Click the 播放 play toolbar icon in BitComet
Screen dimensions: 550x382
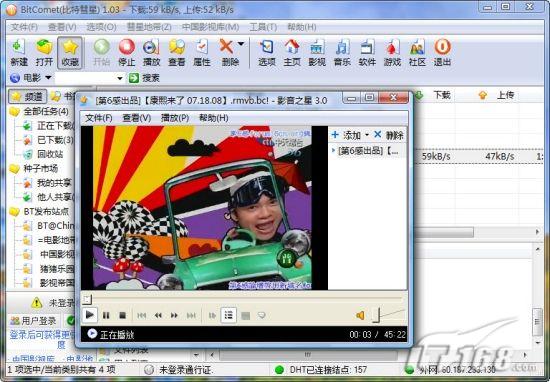point(152,53)
